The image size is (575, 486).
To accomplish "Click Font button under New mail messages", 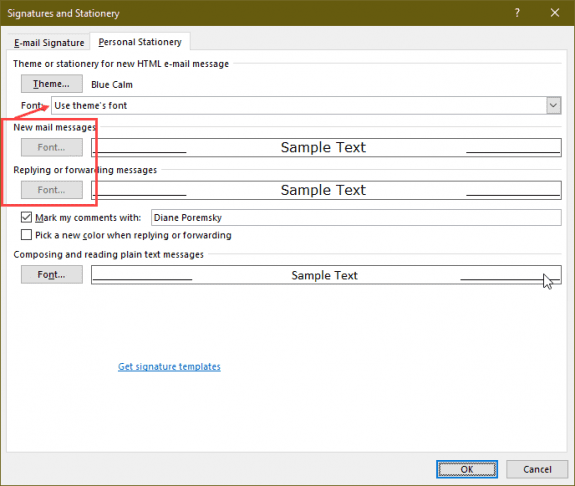I will [x=52, y=147].
